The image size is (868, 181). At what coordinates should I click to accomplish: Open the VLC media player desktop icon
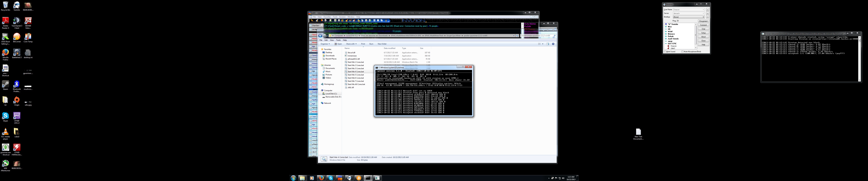tap(5, 133)
